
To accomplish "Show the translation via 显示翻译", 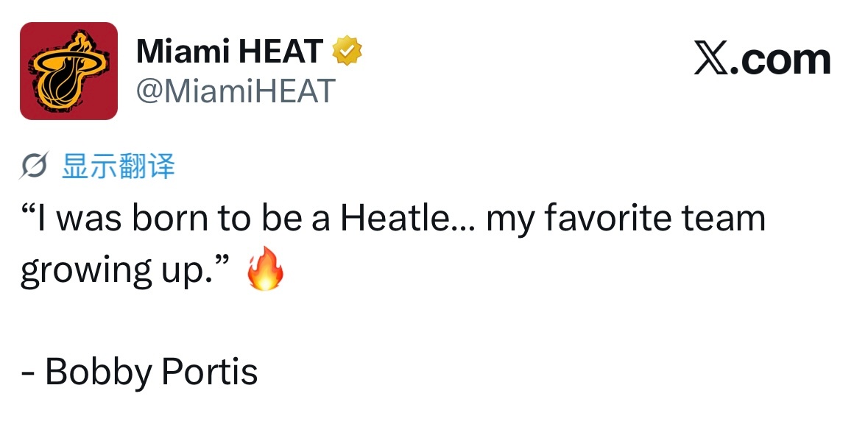I will (119, 166).
